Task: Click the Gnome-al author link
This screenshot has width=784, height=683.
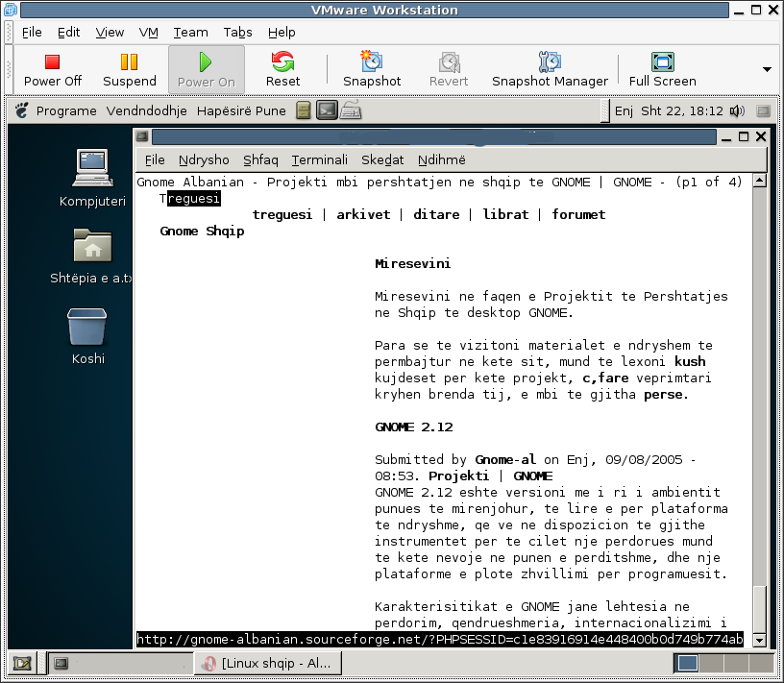Action: [x=505, y=459]
